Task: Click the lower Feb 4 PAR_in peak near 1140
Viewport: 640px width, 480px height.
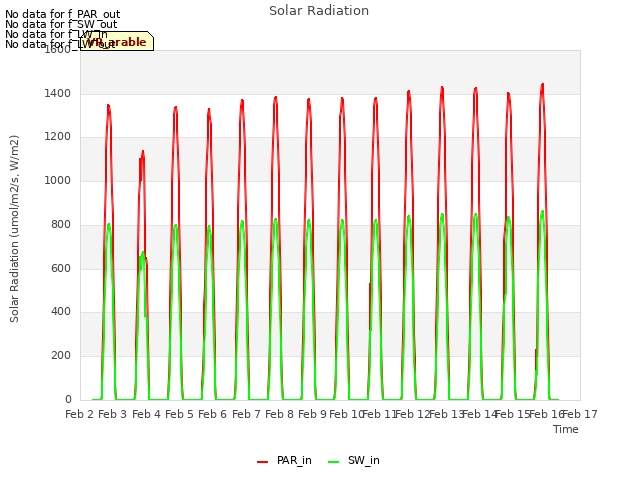Action: coord(143,152)
